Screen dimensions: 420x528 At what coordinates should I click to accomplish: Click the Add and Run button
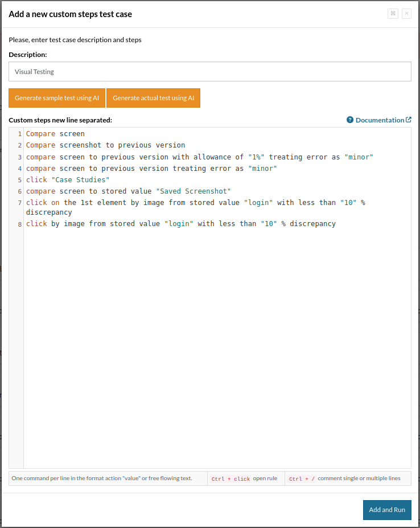click(x=387, y=510)
